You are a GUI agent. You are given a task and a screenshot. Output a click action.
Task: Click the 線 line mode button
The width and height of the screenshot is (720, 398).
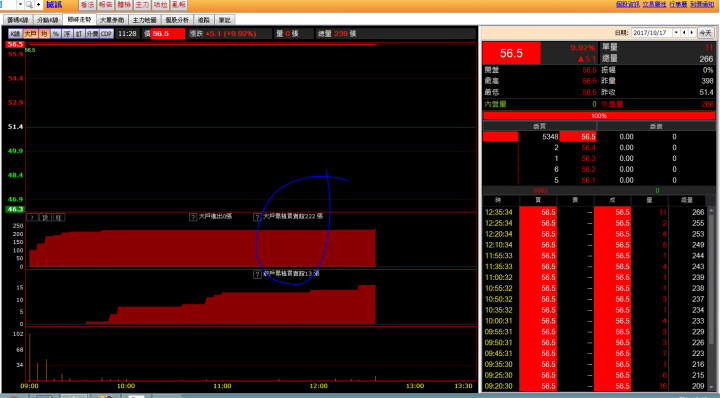[x=45, y=217]
